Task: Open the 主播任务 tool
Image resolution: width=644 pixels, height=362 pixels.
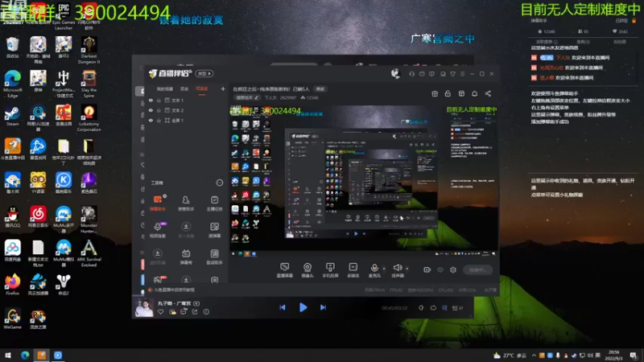Action: pos(214,203)
